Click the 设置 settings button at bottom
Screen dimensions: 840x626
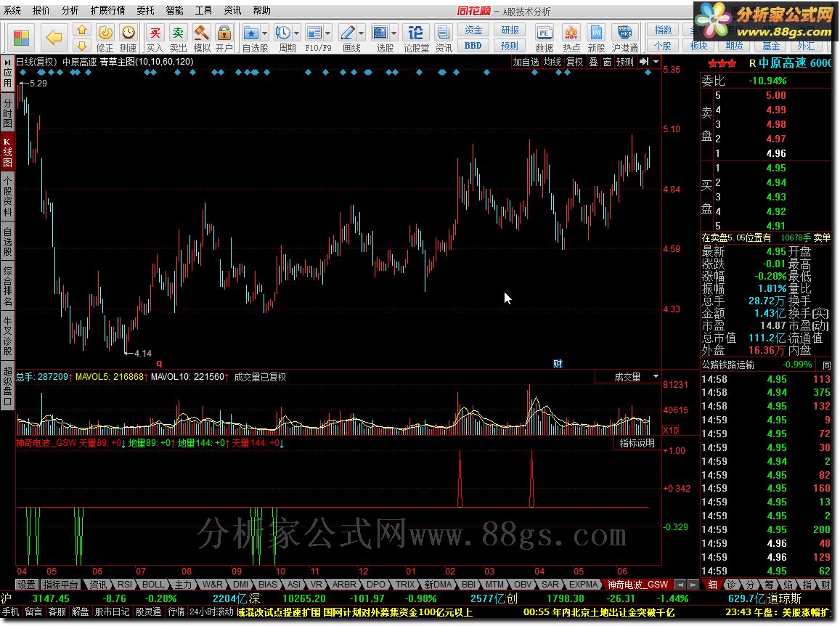coord(26,584)
